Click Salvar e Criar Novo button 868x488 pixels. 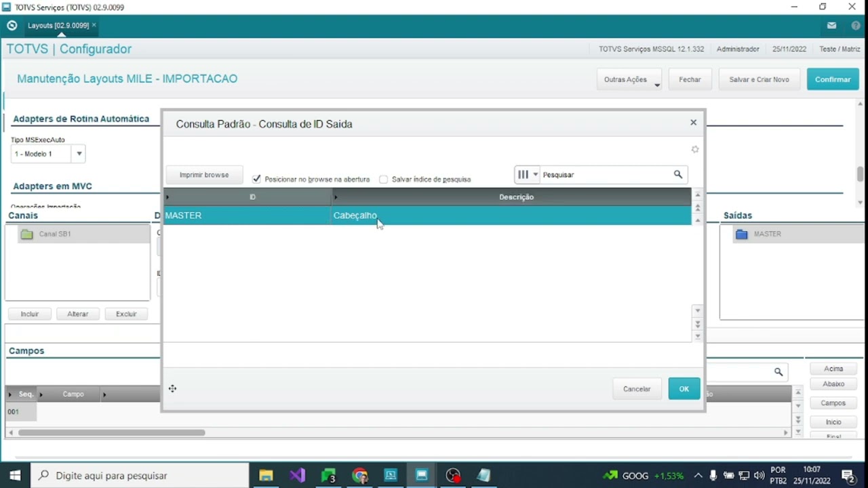coord(759,79)
